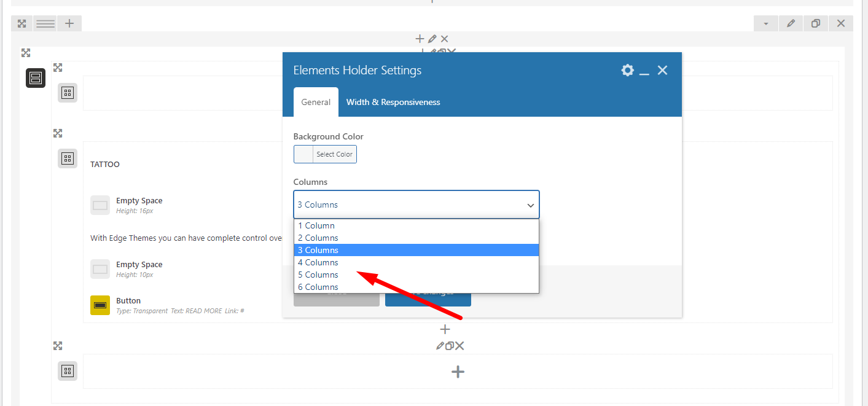Choose the highlighted 3 Columns option

tap(416, 250)
